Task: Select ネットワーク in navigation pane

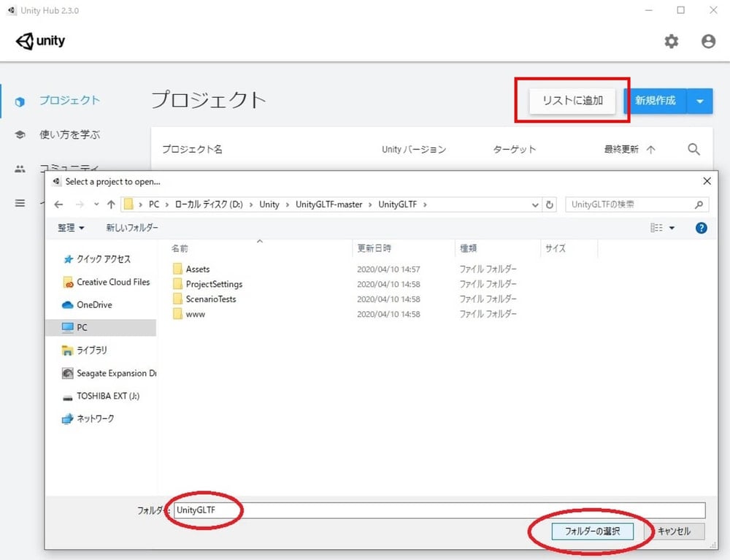Action: pyautogui.click(x=88, y=418)
